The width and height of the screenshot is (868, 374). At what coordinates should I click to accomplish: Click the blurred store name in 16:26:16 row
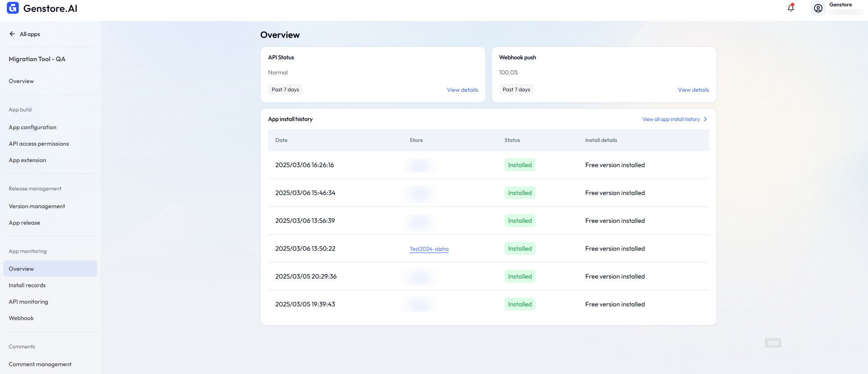tap(420, 165)
